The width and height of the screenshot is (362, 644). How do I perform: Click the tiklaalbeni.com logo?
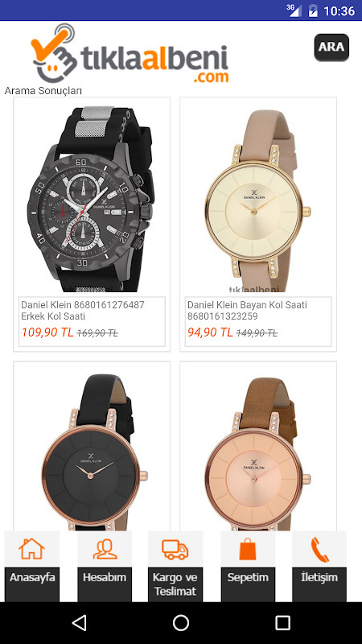point(130,53)
